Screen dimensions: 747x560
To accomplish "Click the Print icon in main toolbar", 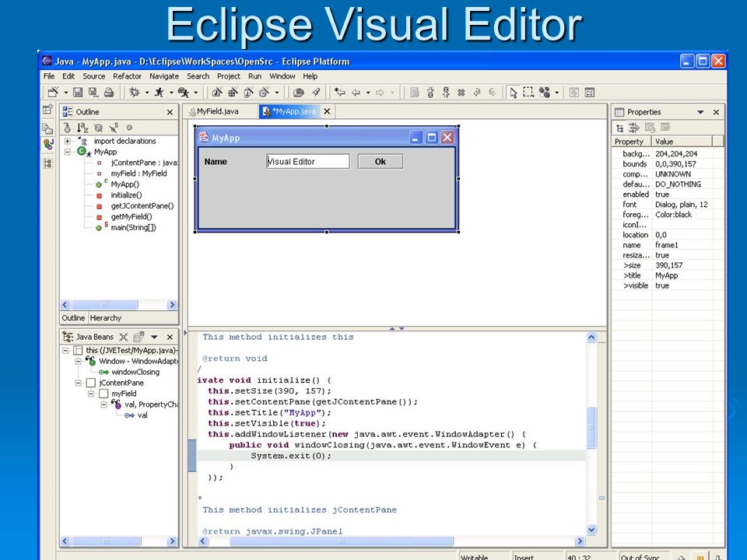I will pos(109,93).
